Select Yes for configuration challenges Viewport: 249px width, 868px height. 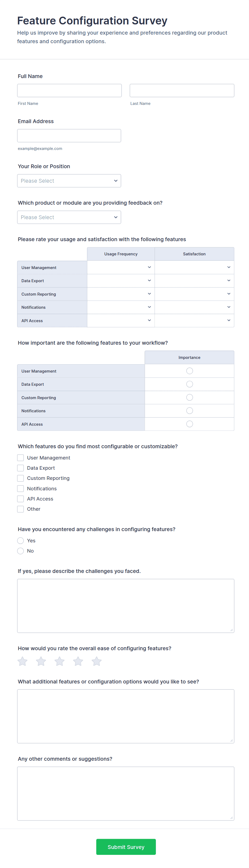[x=21, y=540]
